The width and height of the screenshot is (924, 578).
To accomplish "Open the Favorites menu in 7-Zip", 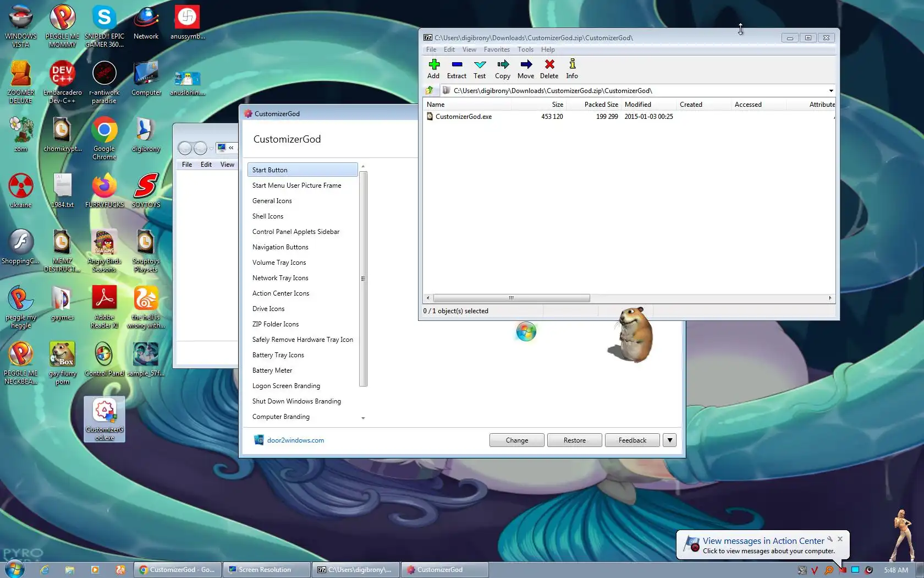I will 497,50.
